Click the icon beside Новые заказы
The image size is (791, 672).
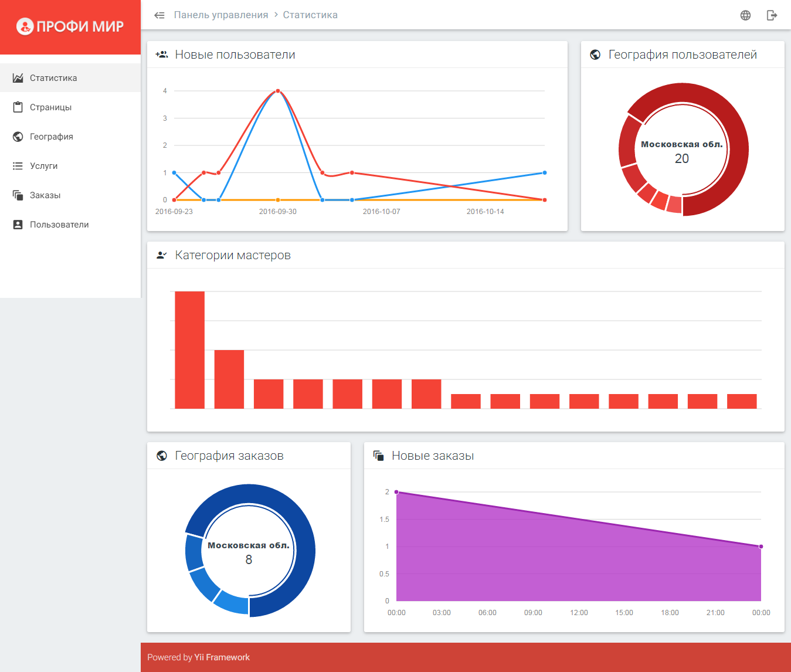[x=378, y=456]
